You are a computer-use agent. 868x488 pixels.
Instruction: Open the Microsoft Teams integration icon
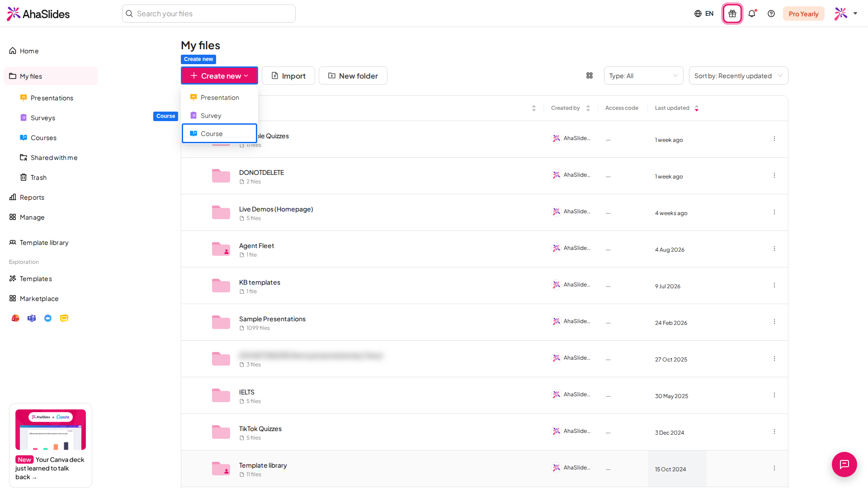tap(32, 318)
